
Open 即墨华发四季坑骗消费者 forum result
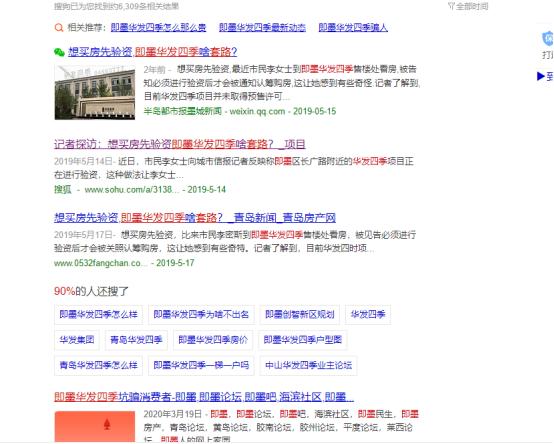pyautogui.click(x=204, y=397)
